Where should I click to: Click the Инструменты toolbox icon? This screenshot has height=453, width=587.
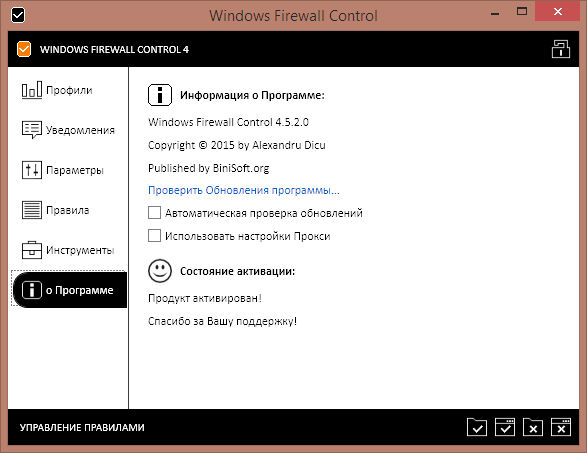tap(32, 250)
